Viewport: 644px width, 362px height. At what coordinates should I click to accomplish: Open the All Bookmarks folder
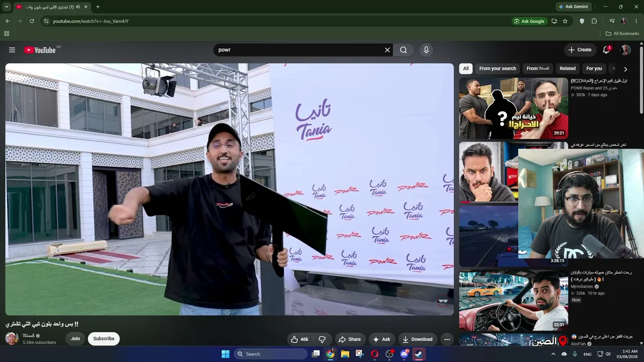[x=622, y=34]
